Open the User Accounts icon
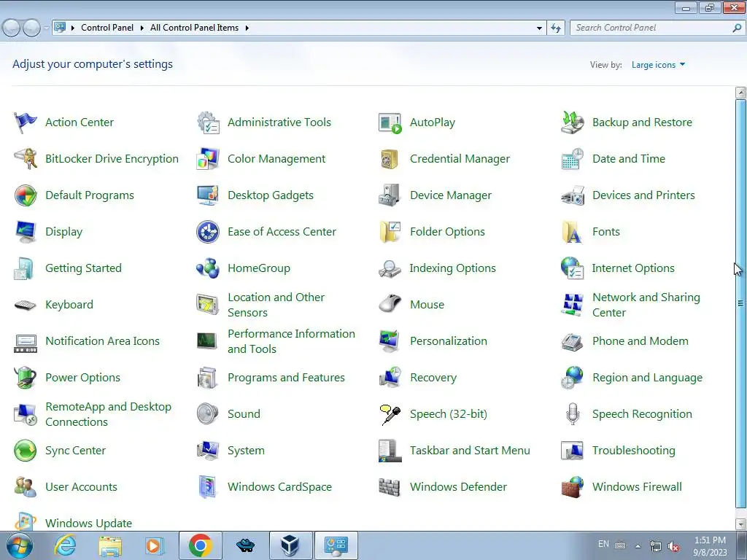 point(26,487)
